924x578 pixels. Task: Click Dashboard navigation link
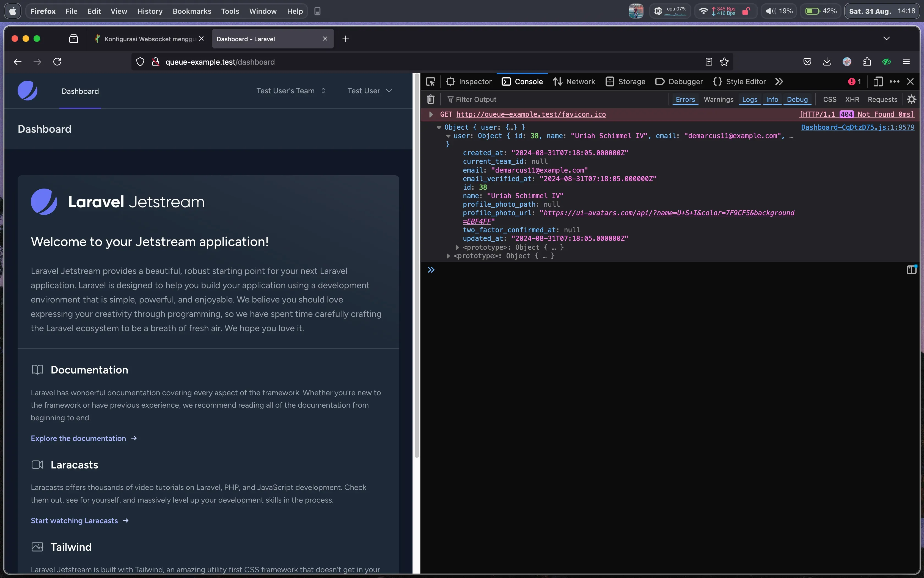click(x=80, y=91)
